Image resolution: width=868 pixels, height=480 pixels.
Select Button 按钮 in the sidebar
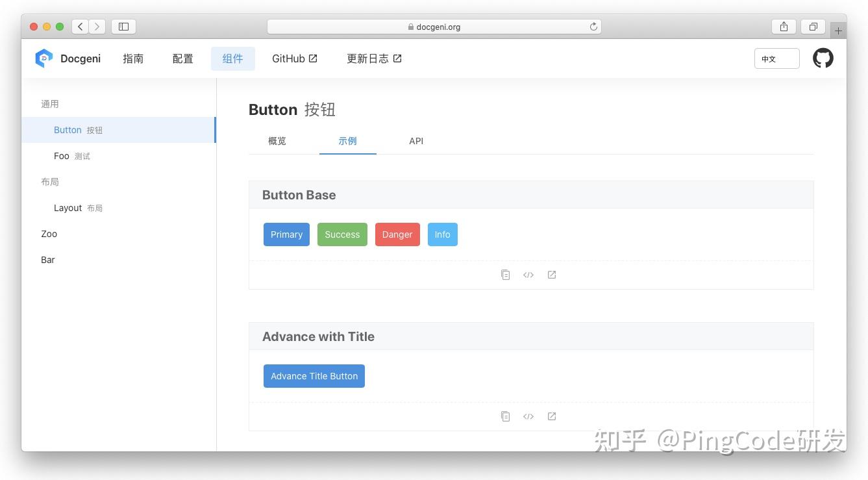tap(119, 130)
